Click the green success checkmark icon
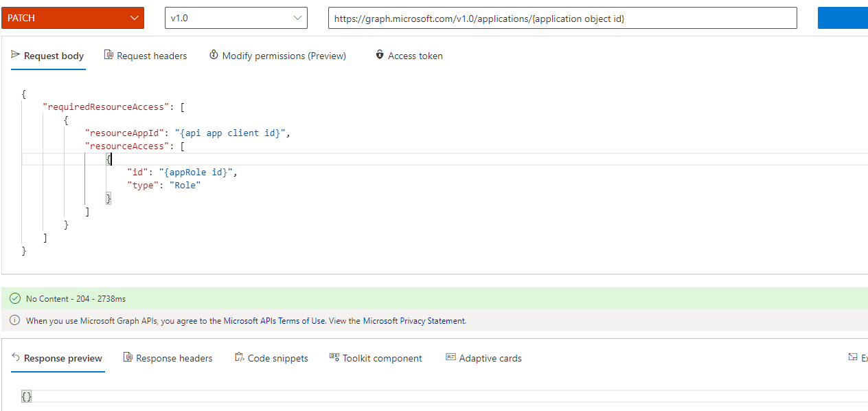This screenshot has height=411, width=868. (14, 298)
